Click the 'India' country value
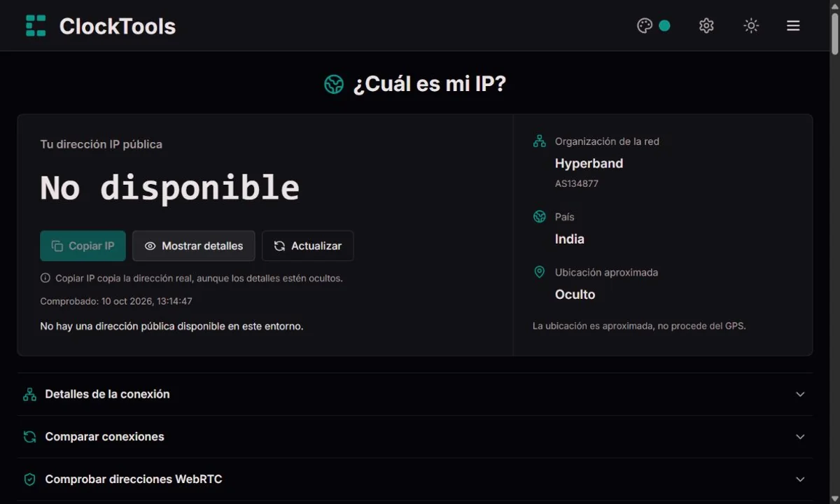Image resolution: width=840 pixels, height=504 pixels. pyautogui.click(x=570, y=239)
